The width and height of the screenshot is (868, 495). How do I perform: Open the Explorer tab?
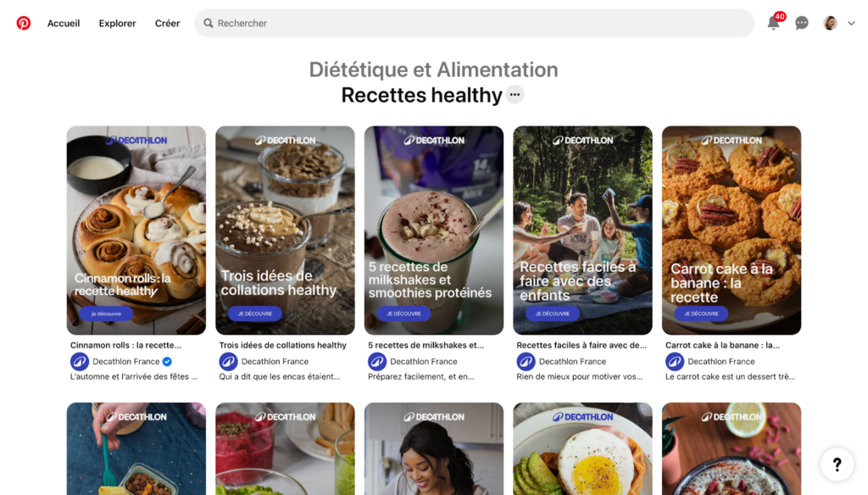[117, 23]
